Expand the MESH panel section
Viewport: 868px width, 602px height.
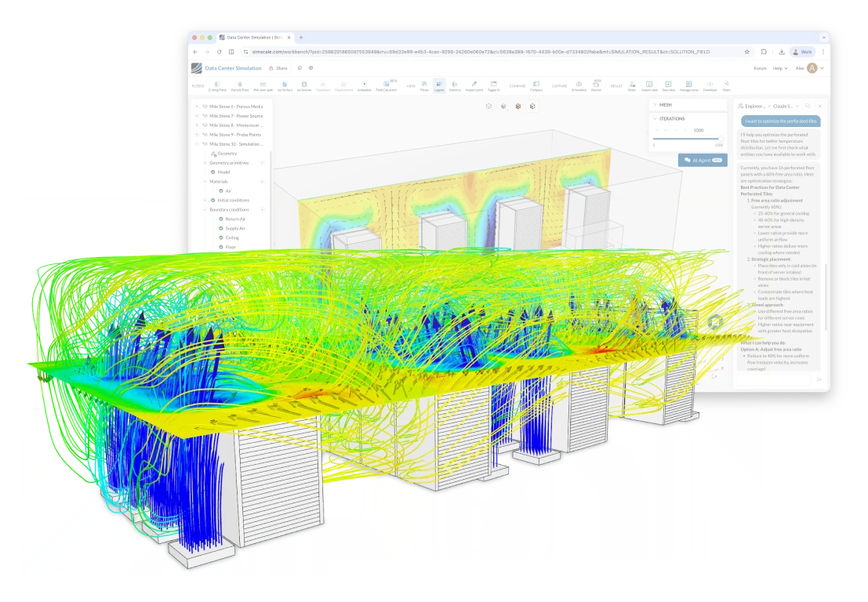[655, 104]
